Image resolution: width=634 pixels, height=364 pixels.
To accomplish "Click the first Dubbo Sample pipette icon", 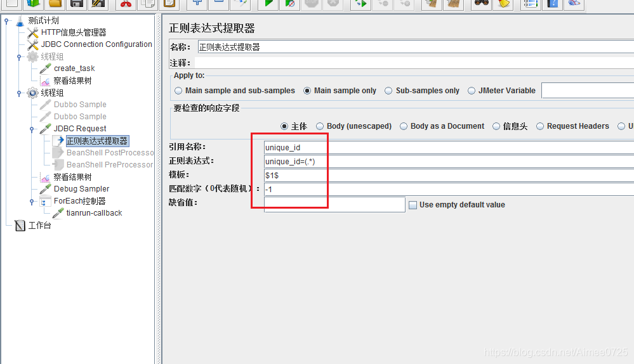I will click(45, 105).
